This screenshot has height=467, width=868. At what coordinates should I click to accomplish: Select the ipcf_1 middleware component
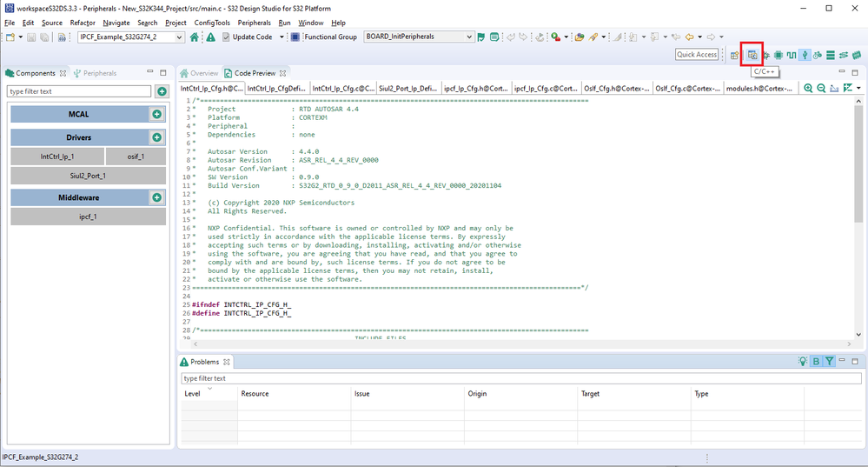[88, 217]
